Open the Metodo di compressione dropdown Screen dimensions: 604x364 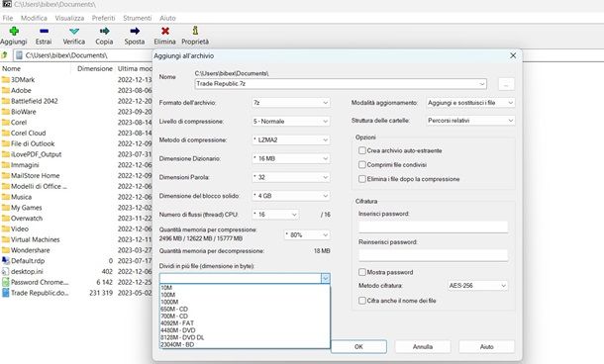[291, 140]
